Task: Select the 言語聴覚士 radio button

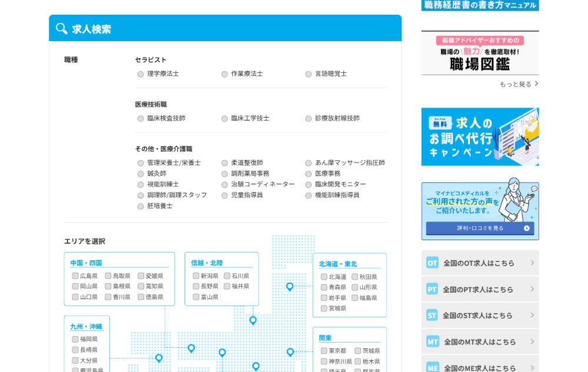Action: pos(308,74)
